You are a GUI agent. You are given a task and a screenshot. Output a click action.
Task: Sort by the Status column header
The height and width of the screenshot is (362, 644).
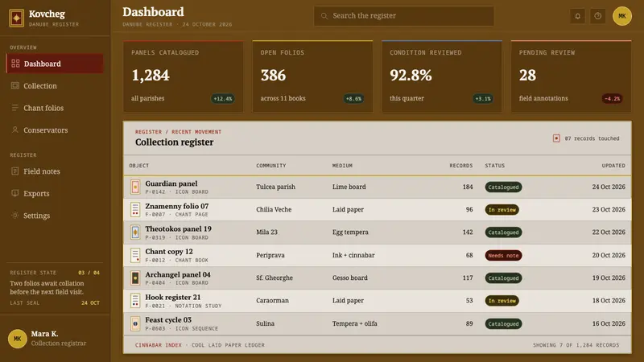pyautogui.click(x=494, y=166)
